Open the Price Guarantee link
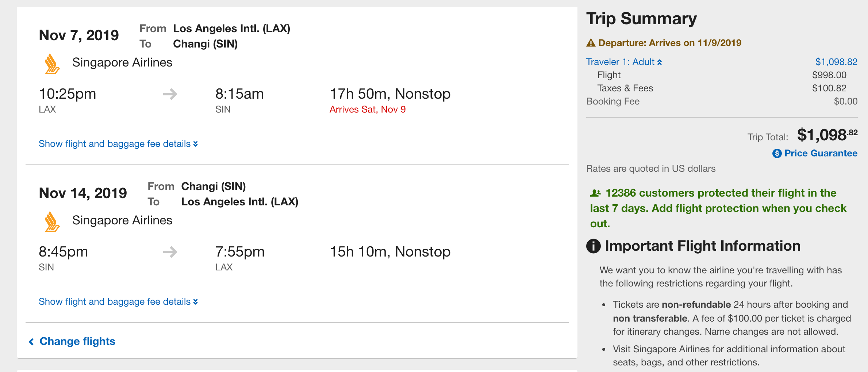 (821, 153)
